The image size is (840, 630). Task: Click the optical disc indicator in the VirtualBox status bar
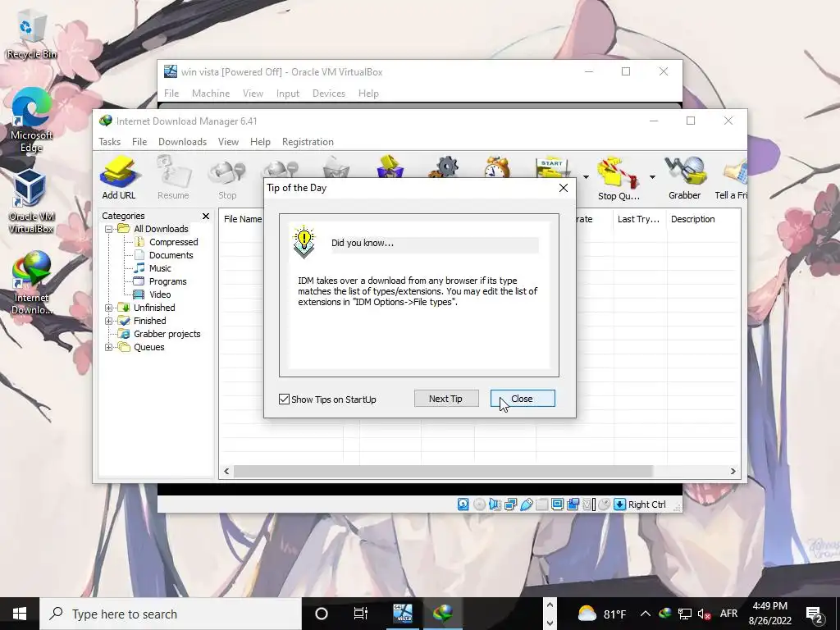point(479,504)
